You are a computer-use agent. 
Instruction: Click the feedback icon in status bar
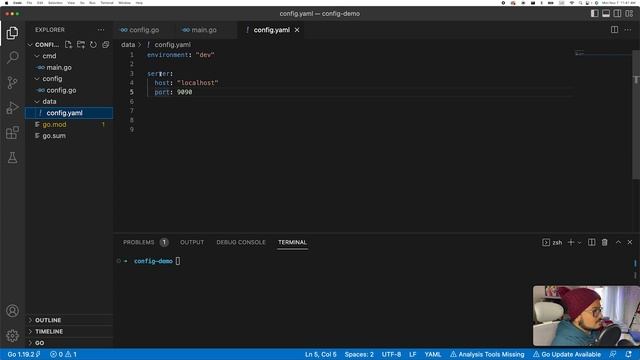(x=613, y=354)
